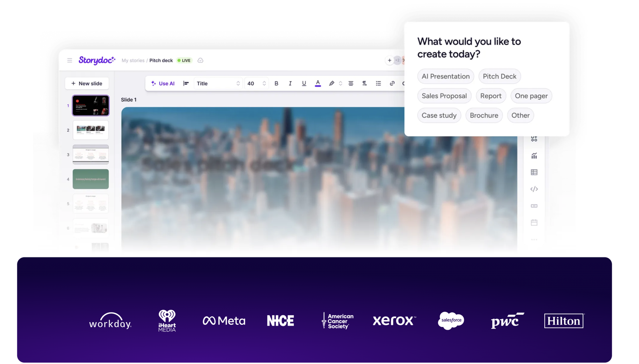Image resolution: width=639 pixels, height=364 pixels.
Task: Open the input field icon in sidebar
Action: point(534,206)
